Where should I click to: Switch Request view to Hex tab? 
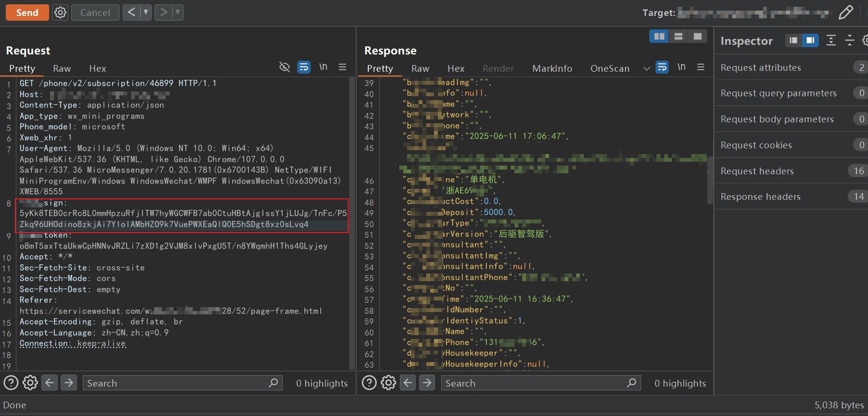[97, 68]
